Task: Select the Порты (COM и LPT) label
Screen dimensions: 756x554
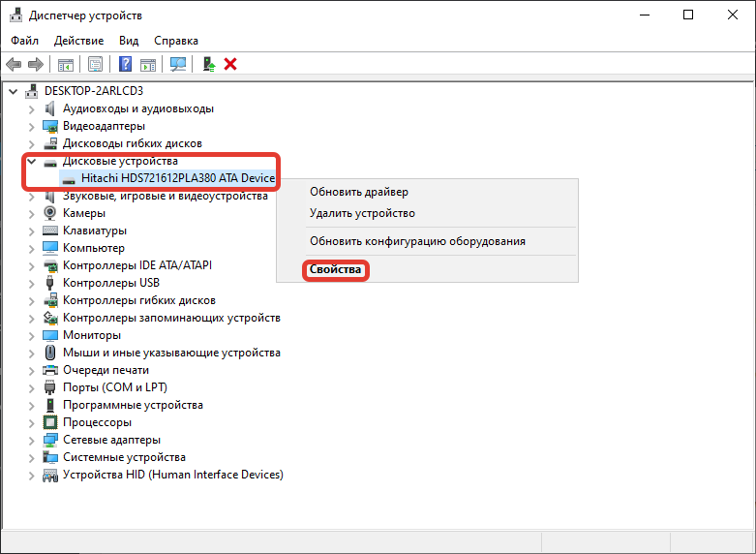Action: tap(115, 387)
